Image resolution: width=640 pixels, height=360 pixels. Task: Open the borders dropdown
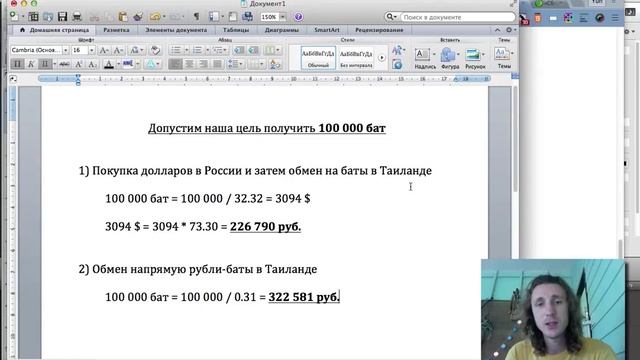pyautogui.click(x=256, y=64)
